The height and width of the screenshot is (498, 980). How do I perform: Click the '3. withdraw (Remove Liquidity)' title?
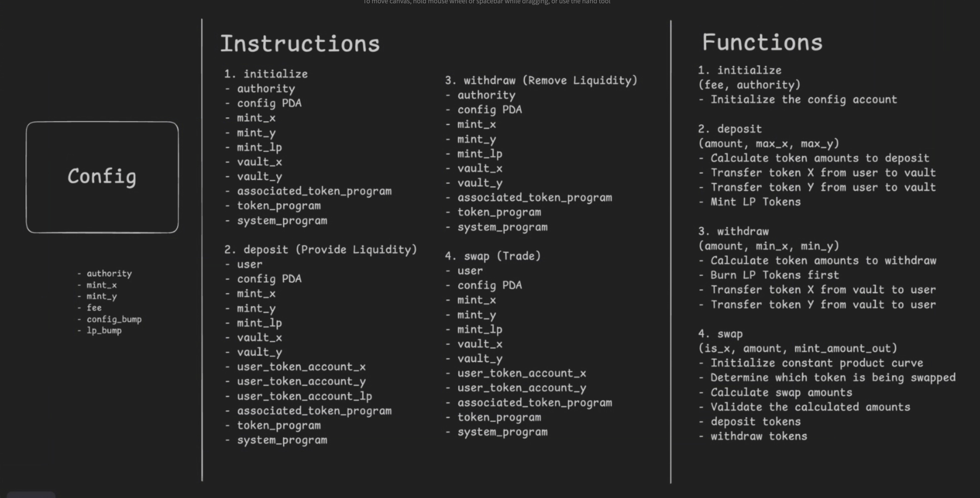(541, 80)
